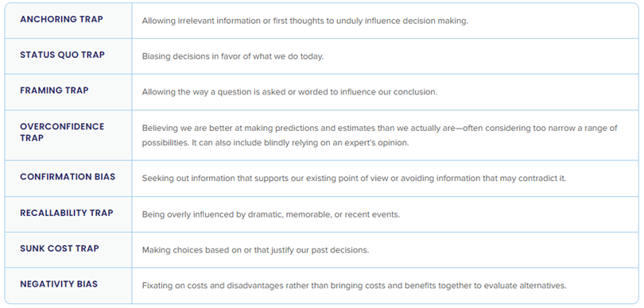
Task: Select the NEGATIVITY BIAS heading
Action: [59, 284]
